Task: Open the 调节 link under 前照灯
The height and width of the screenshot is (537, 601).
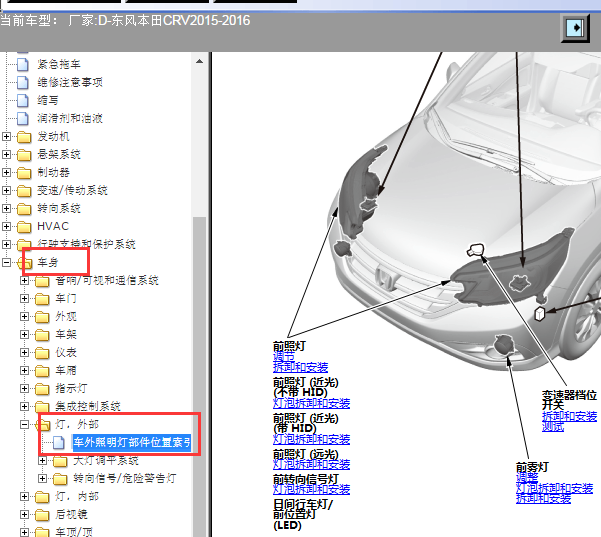Action: pos(284,357)
